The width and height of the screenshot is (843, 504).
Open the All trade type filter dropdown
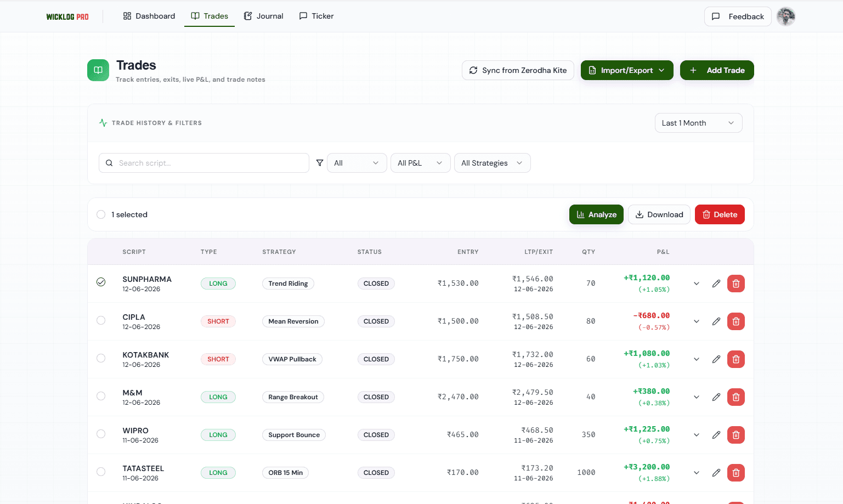[357, 163]
